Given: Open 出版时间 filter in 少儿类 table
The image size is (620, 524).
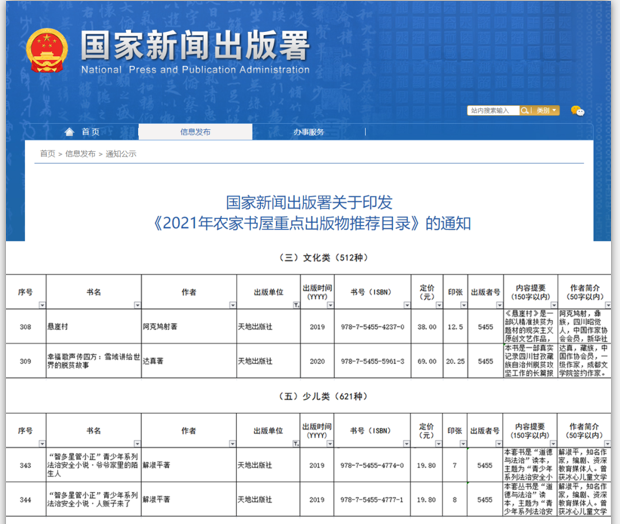Looking at the screenshot, I should pyautogui.click(x=330, y=444).
